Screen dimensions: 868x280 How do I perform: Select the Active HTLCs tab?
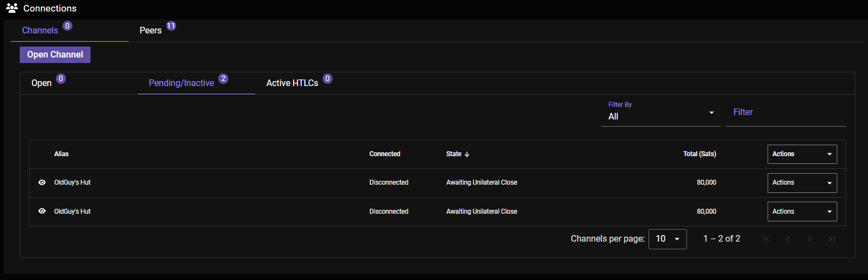292,83
